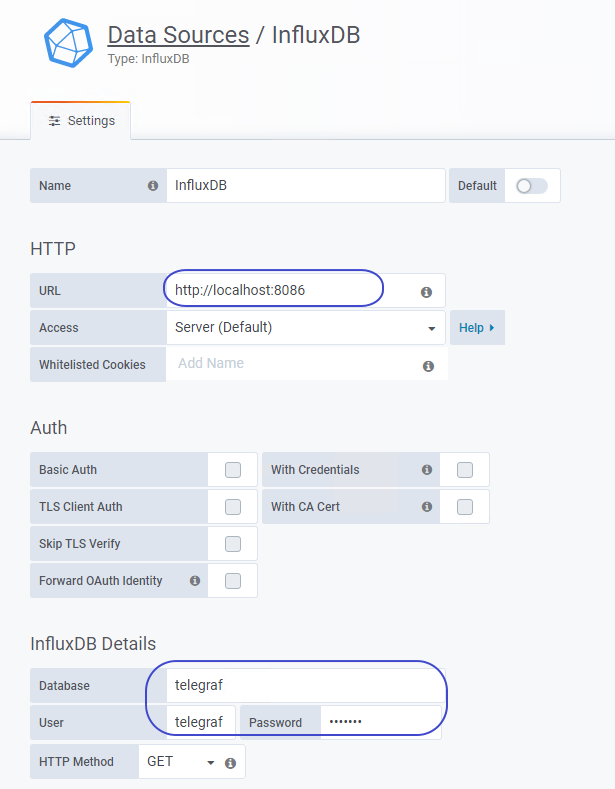This screenshot has width=615, height=789.
Task: Click the "Auth" section heading
Action: (49, 428)
